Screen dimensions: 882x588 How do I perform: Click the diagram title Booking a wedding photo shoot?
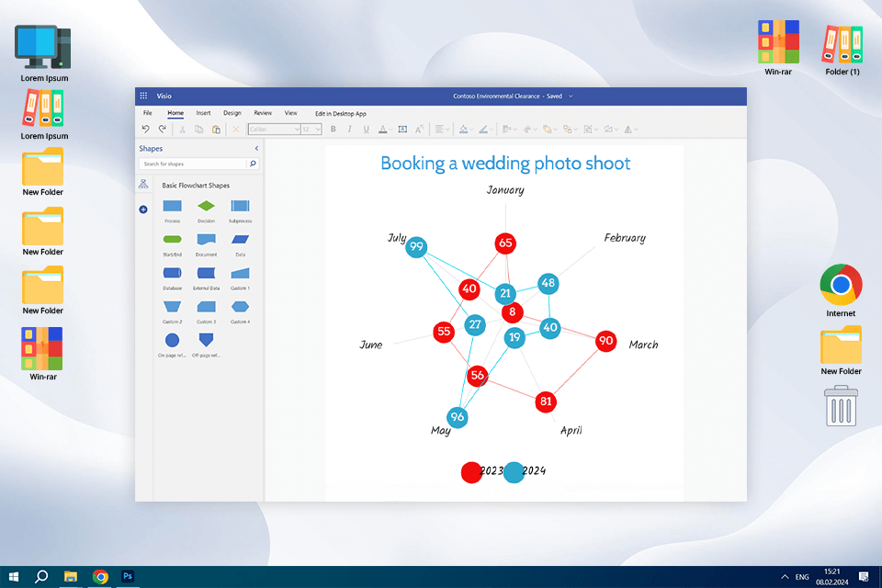pos(505,164)
